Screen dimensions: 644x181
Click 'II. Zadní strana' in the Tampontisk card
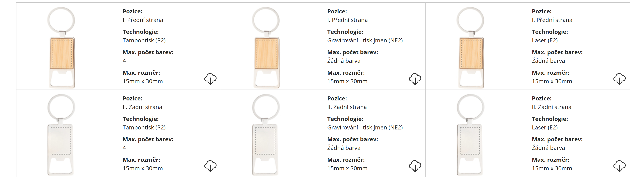tap(142, 107)
